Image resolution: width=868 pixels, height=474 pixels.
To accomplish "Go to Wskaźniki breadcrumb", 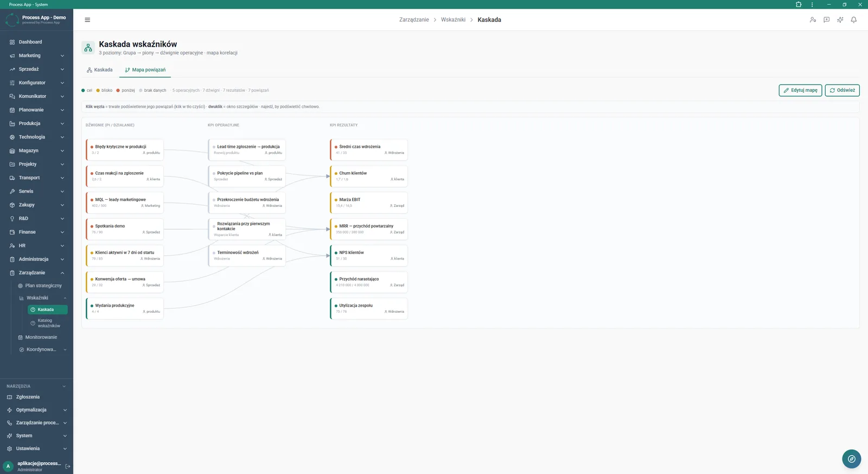I will click(453, 20).
